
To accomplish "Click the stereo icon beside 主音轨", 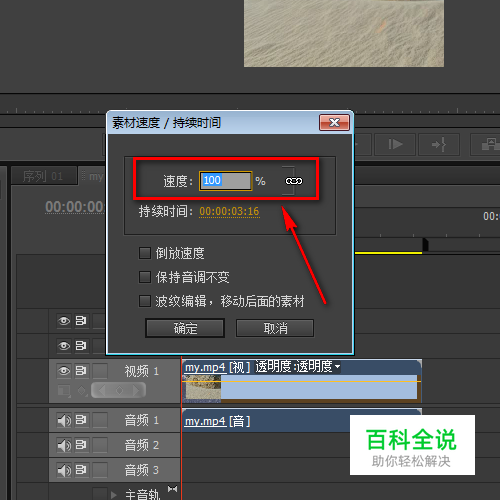I will 172,489.
